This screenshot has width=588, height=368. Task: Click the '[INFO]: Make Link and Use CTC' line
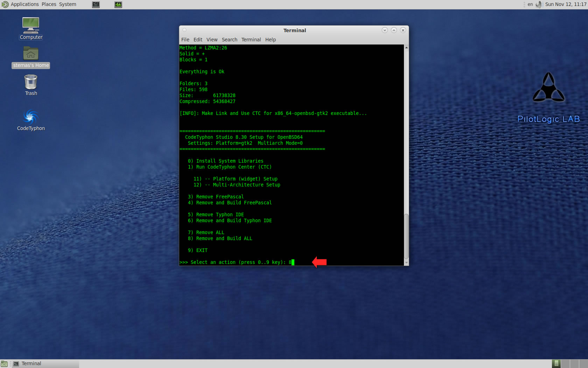click(273, 113)
